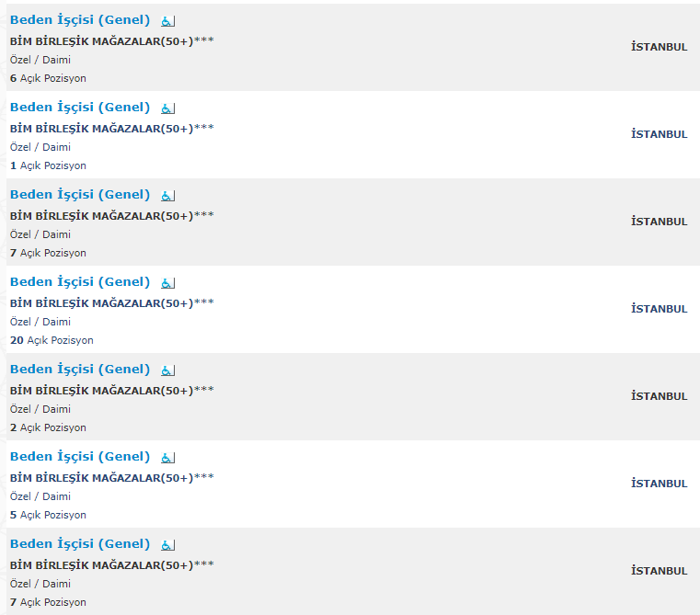This screenshot has width=700, height=615.
Task: Click the İSTANBUL location of the 6-position listing
Action: point(659,47)
